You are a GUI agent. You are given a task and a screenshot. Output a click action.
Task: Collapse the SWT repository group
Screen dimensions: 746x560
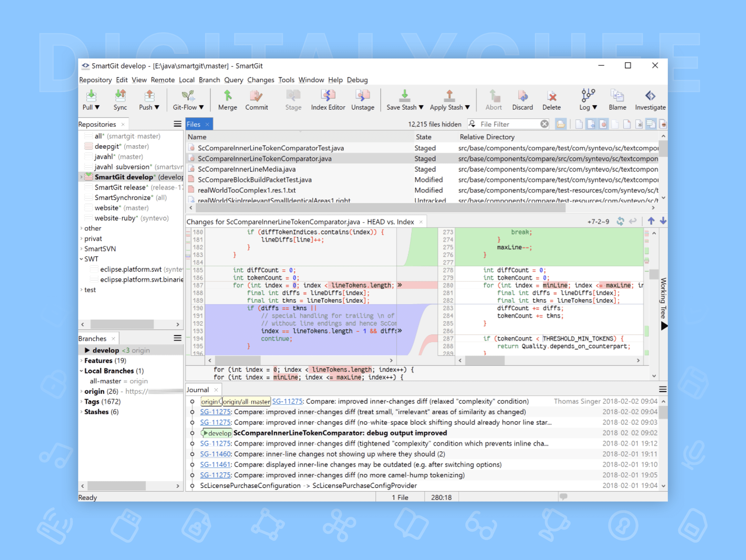coord(81,259)
